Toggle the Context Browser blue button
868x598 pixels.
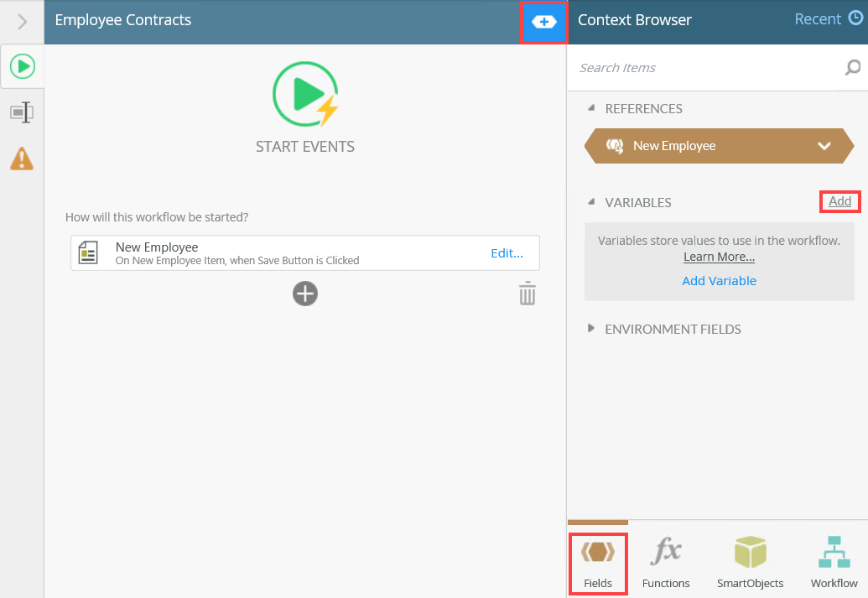[x=543, y=22]
